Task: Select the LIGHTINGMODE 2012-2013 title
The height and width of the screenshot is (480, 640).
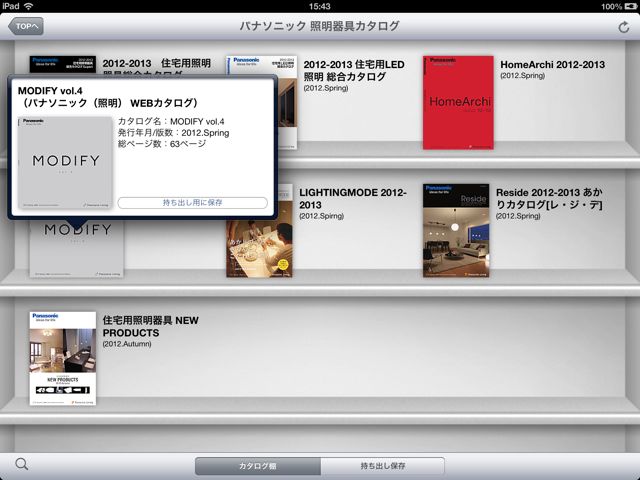Action: 353,199
